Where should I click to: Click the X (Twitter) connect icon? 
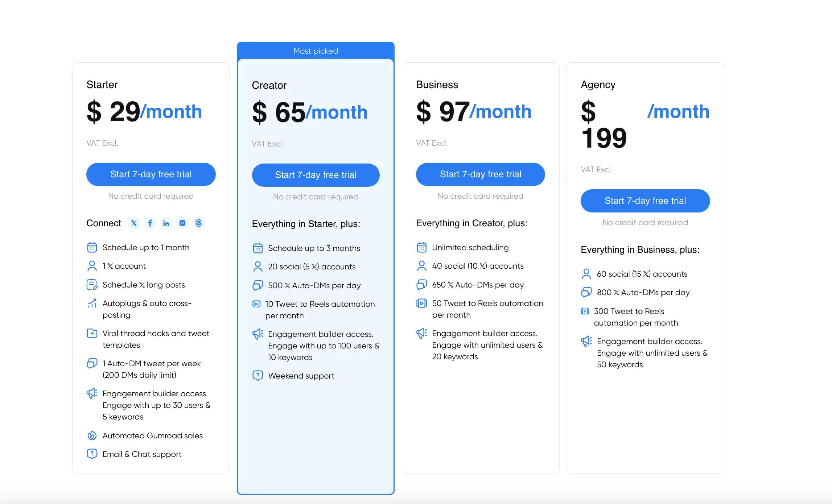[x=134, y=223]
